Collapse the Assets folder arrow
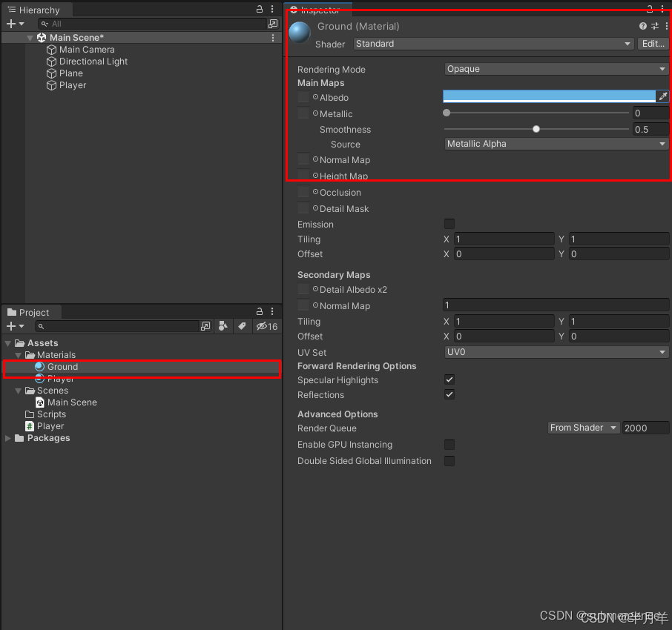 point(7,343)
